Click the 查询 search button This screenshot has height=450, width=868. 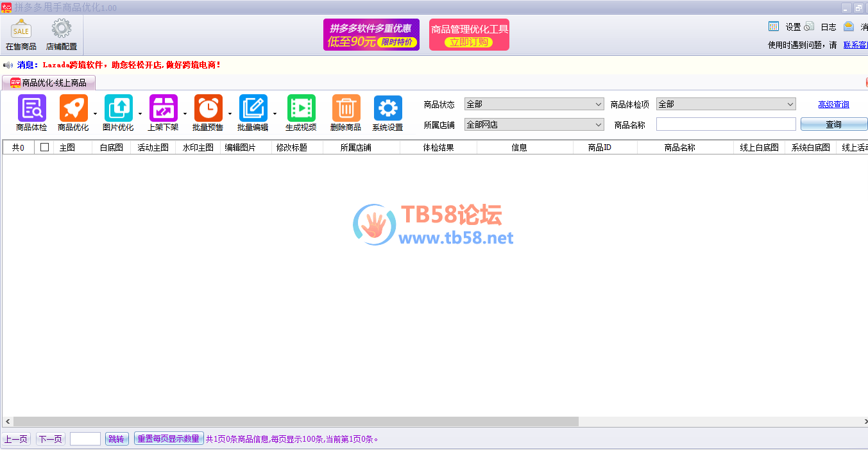coord(834,124)
